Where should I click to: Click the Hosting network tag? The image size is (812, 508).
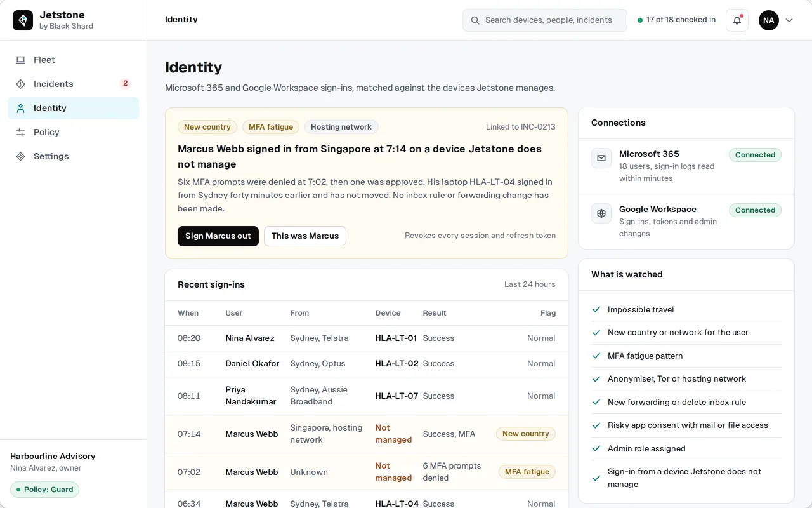point(341,127)
